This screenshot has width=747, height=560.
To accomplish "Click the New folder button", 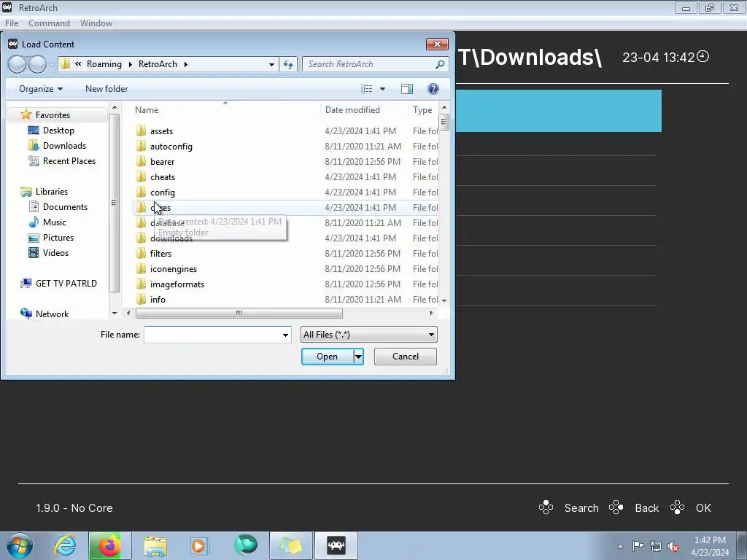I will coord(107,89).
